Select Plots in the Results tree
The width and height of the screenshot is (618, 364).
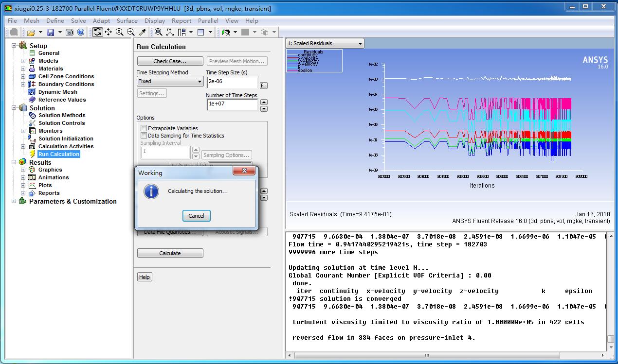45,185
